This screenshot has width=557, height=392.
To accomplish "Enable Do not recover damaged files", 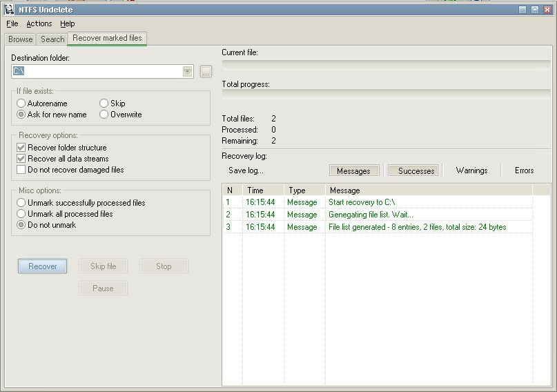I will (70, 169).
